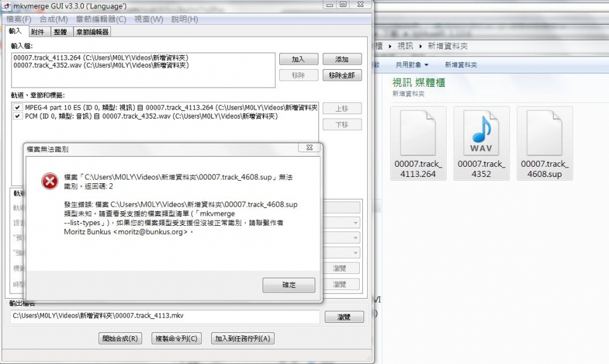Screen dimensions: 609x364
Task: Click the 加入 button
Action: pyautogui.click(x=298, y=60)
